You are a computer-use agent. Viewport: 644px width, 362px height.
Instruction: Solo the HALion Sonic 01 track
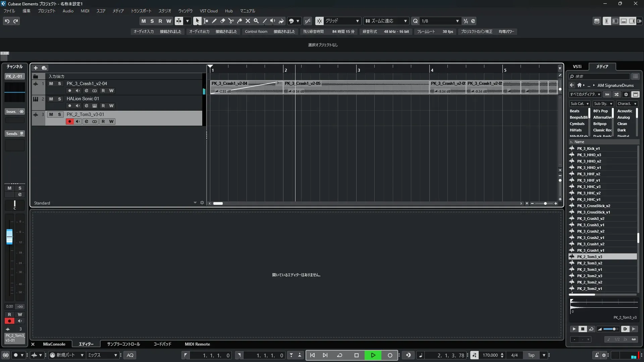(x=59, y=99)
